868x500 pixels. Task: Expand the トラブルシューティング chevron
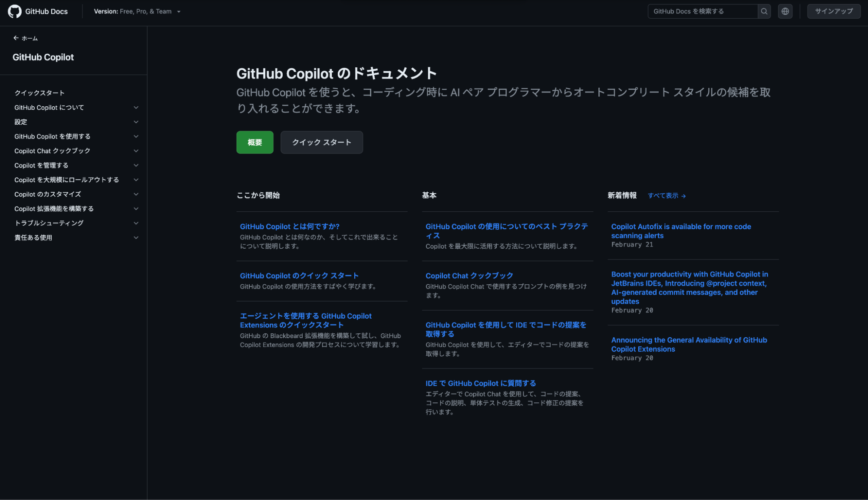(x=136, y=223)
